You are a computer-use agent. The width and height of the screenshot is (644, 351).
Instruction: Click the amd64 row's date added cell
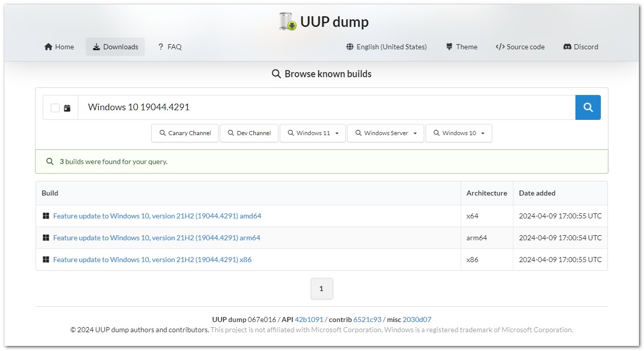[560, 216]
